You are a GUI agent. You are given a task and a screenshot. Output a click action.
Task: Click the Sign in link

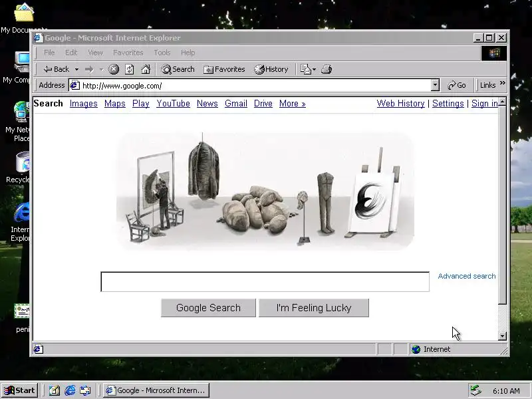click(485, 104)
